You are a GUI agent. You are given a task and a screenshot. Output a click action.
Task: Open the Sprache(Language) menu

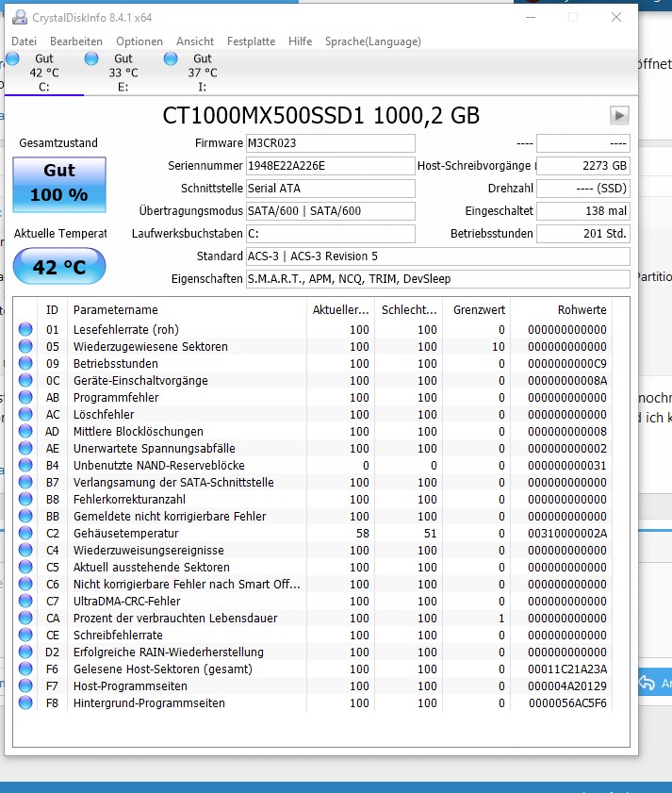372,41
